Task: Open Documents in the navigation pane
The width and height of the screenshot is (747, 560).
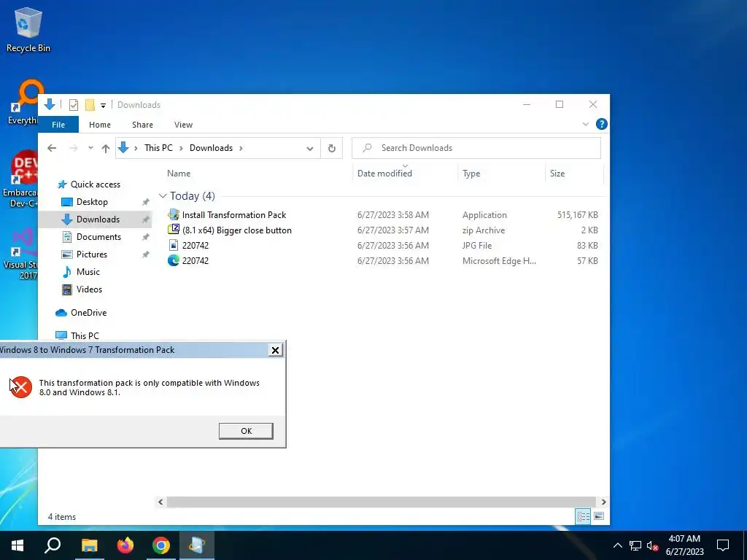Action: pyautogui.click(x=98, y=237)
